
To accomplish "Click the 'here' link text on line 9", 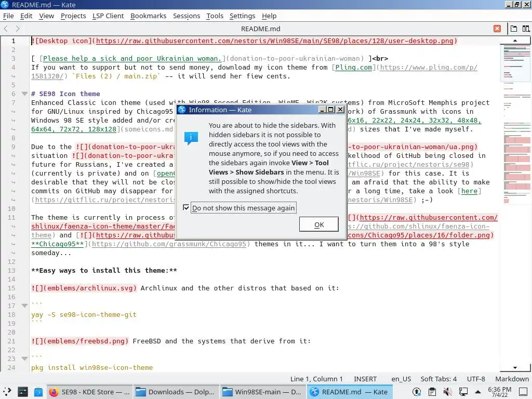I will tap(469, 191).
